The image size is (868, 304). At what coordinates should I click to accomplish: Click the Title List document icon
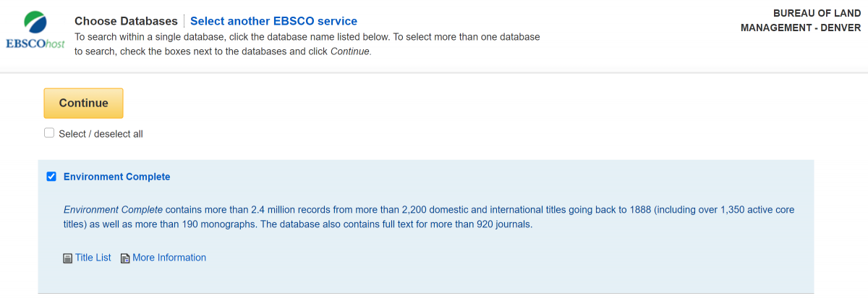point(68,258)
